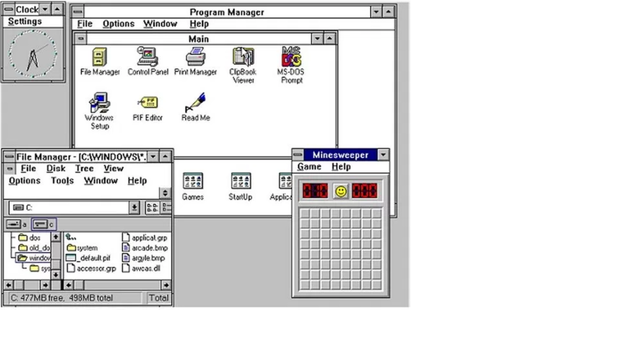Open the Main group control menu box
Screen dimensions: 640x360
coord(81,39)
